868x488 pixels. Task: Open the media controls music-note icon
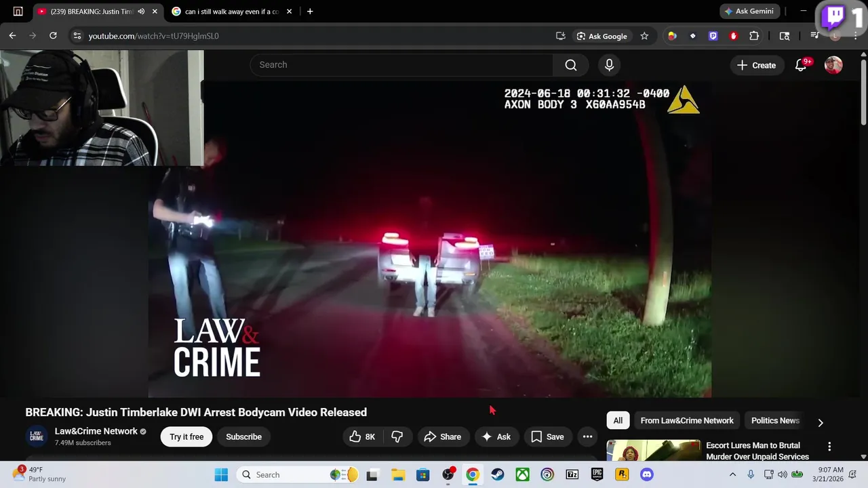(x=814, y=36)
